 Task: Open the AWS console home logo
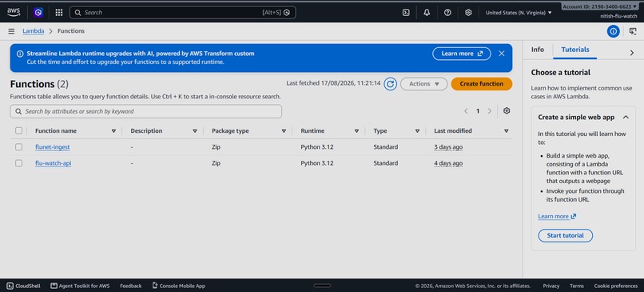(x=13, y=12)
